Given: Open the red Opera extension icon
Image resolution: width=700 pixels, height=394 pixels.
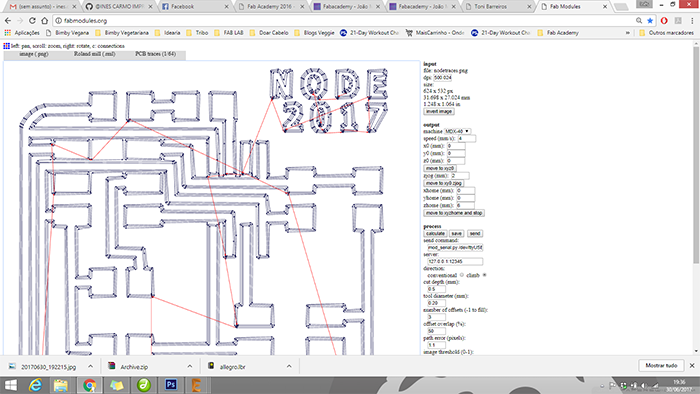Looking at the screenshot, I should coord(664,21).
